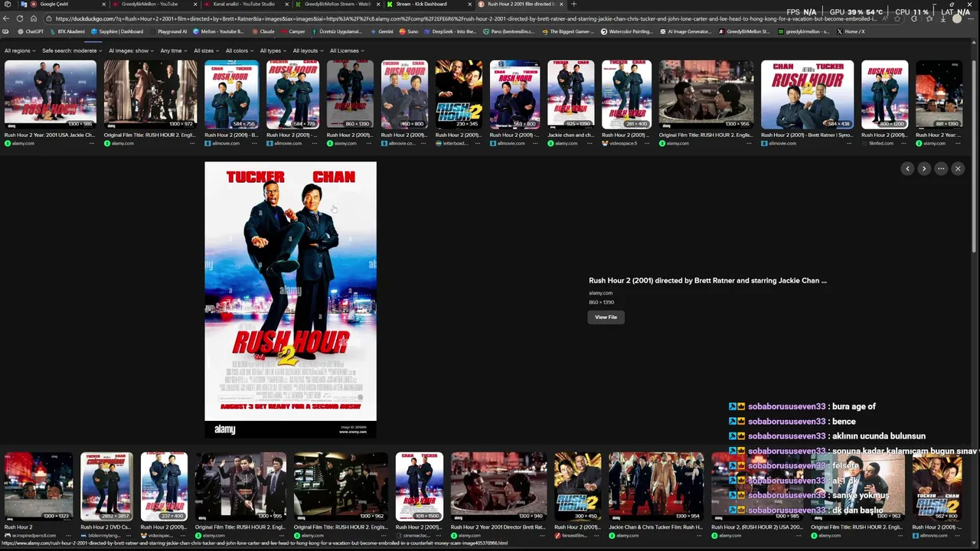The width and height of the screenshot is (980, 551).
Task: Open the BTK Akademi bookmark
Action: point(67,31)
